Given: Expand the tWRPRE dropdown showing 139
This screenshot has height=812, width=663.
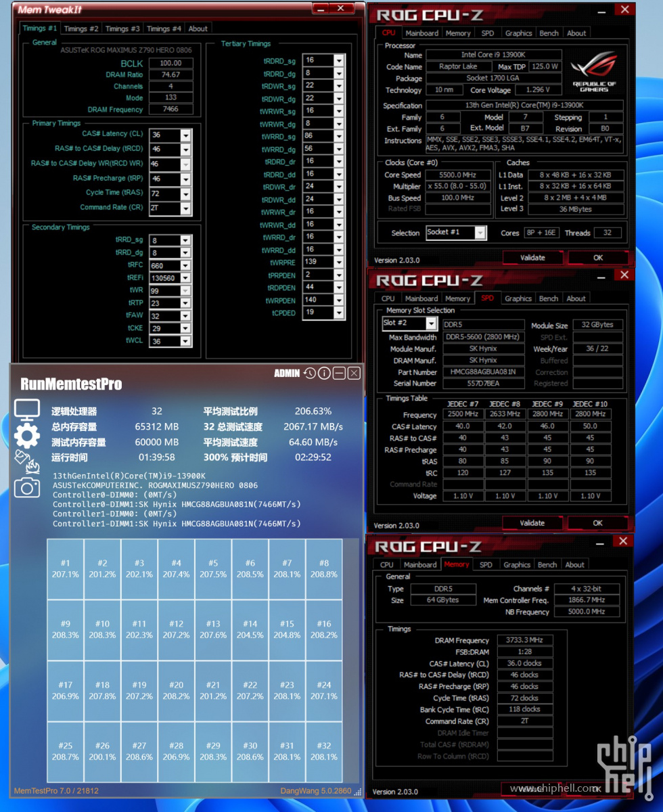Looking at the screenshot, I should click(x=339, y=262).
